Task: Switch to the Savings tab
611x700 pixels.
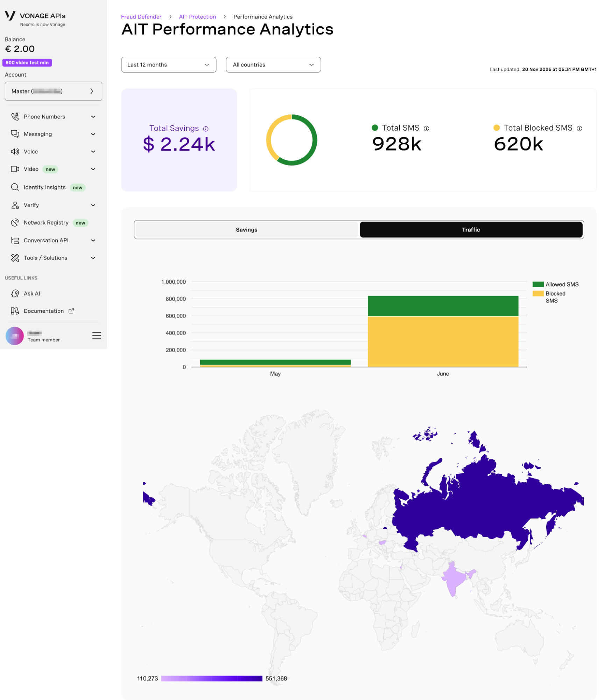Action: pos(246,229)
